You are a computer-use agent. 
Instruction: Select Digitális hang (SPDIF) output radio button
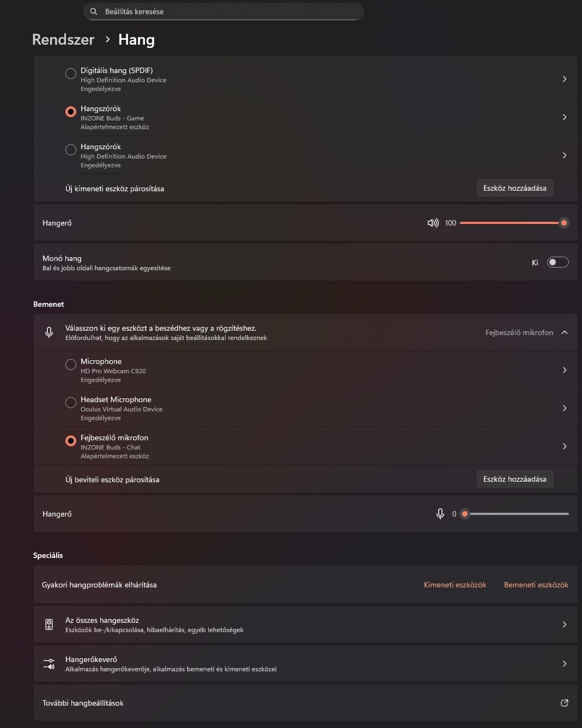pos(71,74)
